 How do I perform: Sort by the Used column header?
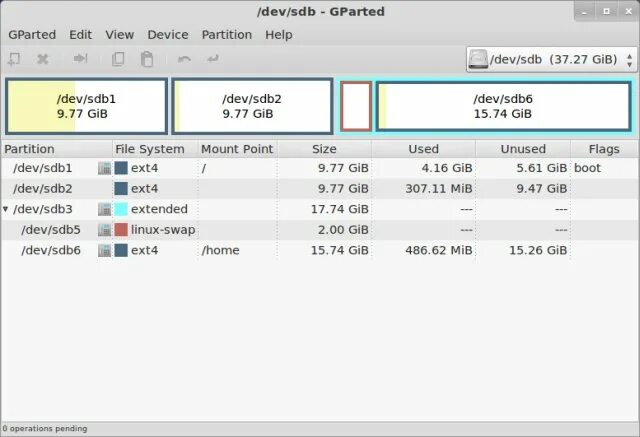point(424,149)
